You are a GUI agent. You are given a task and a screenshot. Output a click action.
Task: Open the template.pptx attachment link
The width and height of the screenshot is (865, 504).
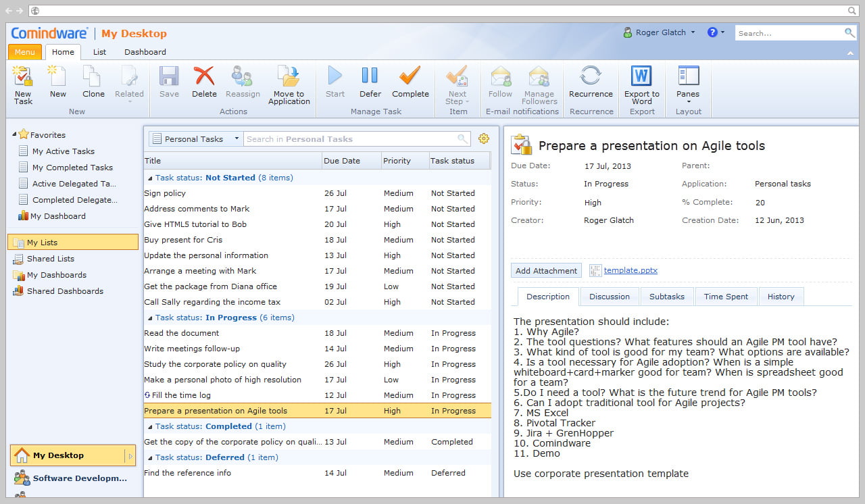pos(631,270)
